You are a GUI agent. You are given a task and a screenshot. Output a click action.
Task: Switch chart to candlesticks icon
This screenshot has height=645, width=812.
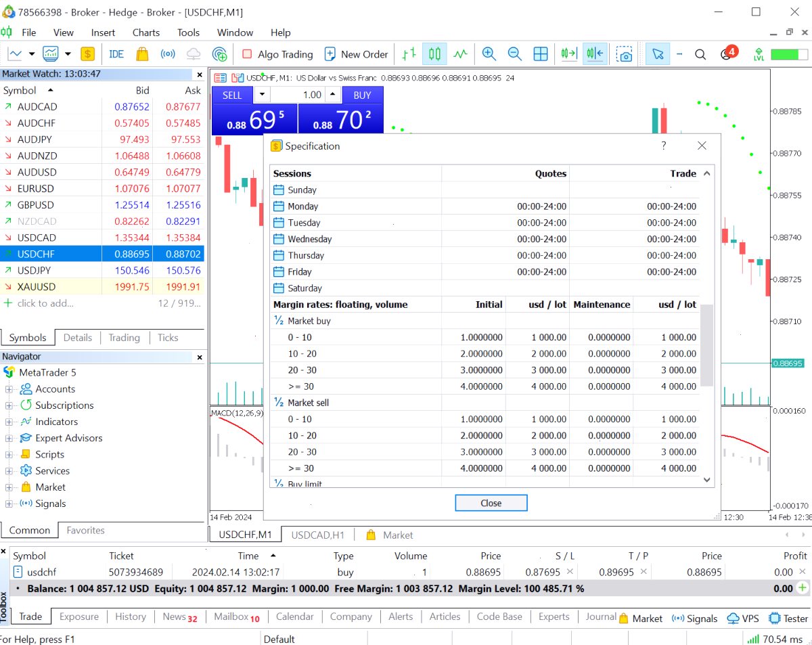pyautogui.click(x=434, y=54)
